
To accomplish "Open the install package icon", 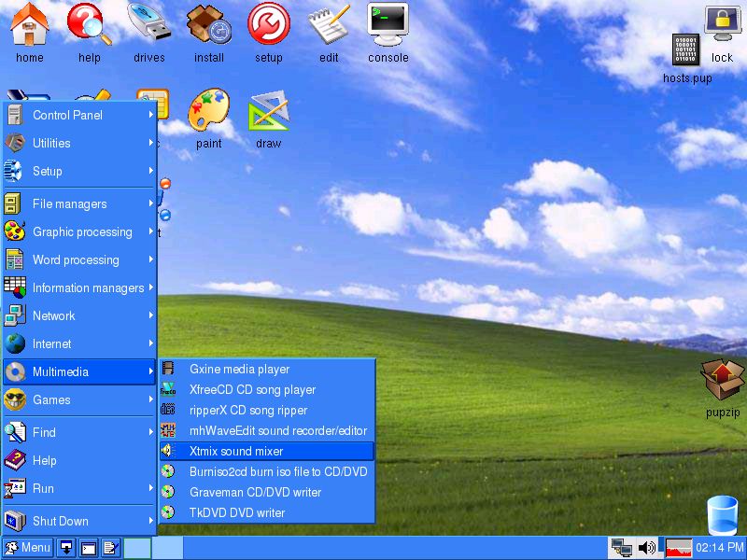I will point(208,24).
